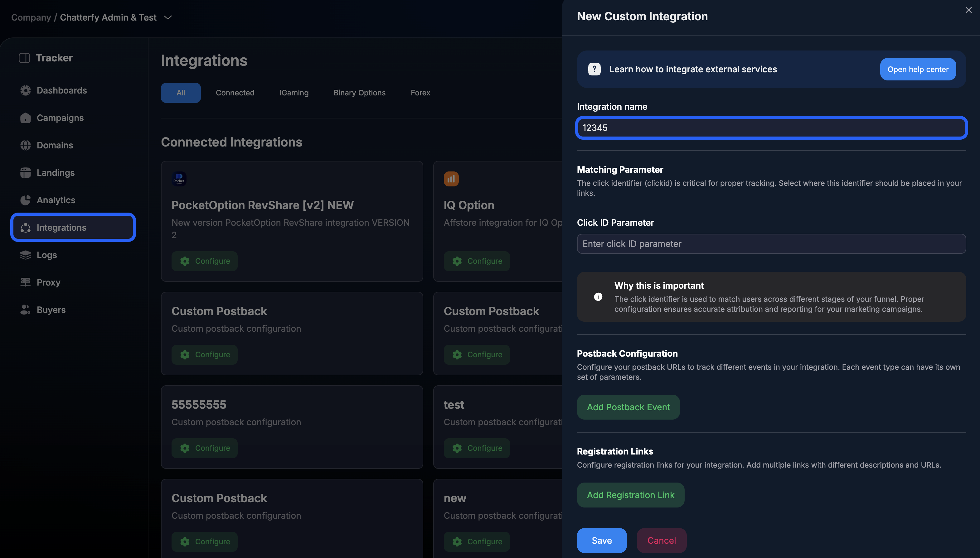Save the new custom integration
The image size is (980, 558).
(x=602, y=541)
